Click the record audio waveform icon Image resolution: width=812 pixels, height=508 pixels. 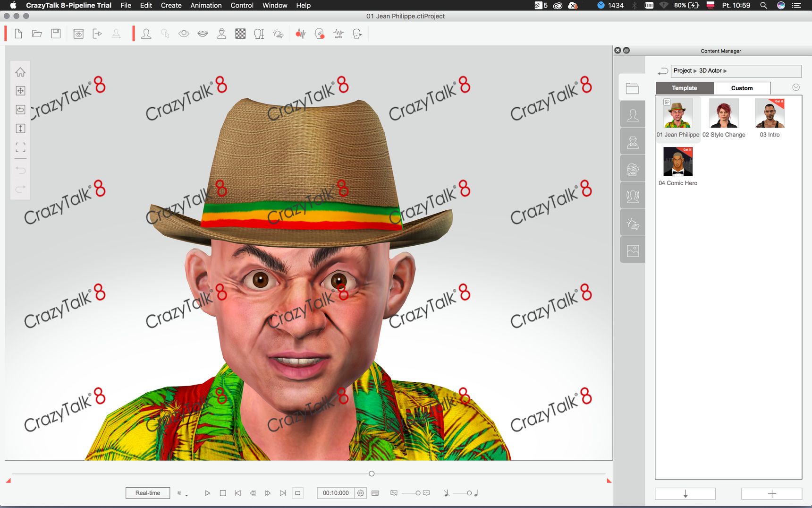(x=301, y=34)
